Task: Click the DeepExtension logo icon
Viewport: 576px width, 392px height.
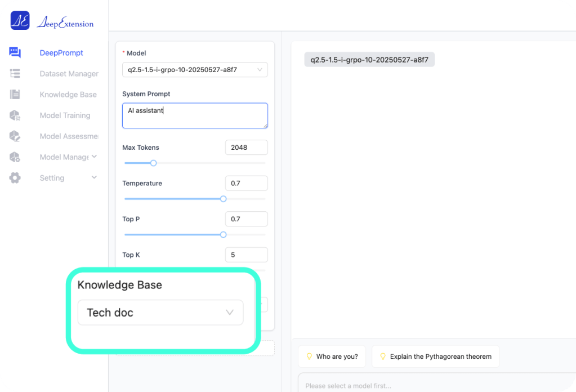Action: click(20, 21)
